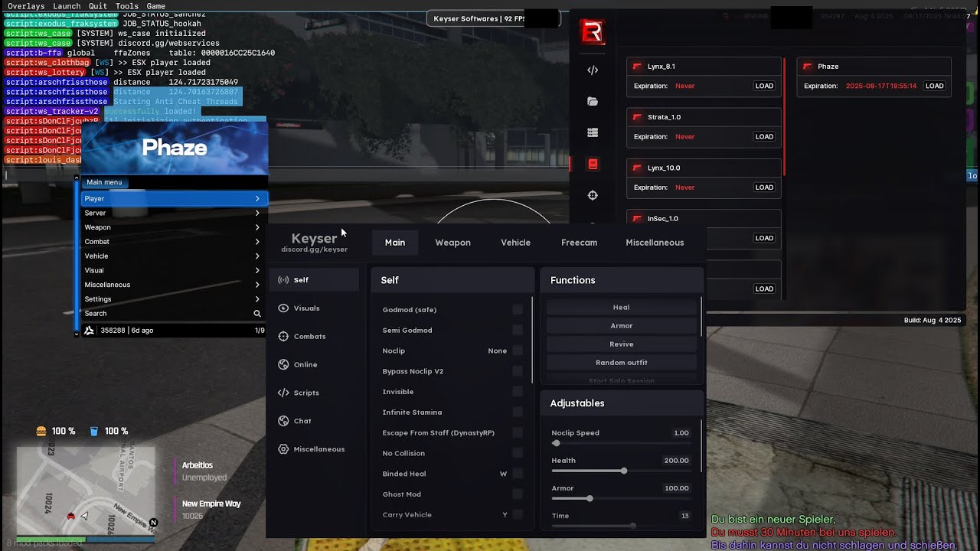Click the Self section icon
This screenshot has width=980, height=551.
pos(283,280)
